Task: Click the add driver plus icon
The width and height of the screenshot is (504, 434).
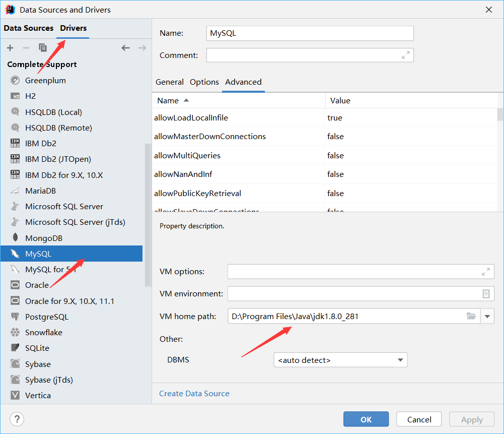Action: [10, 48]
